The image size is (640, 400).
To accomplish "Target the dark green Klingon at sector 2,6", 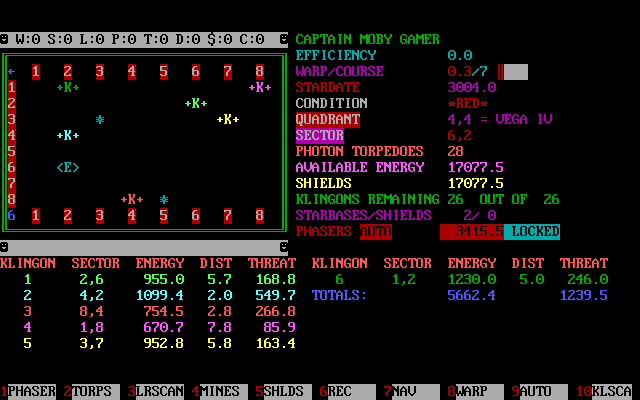I will click(x=68, y=87).
